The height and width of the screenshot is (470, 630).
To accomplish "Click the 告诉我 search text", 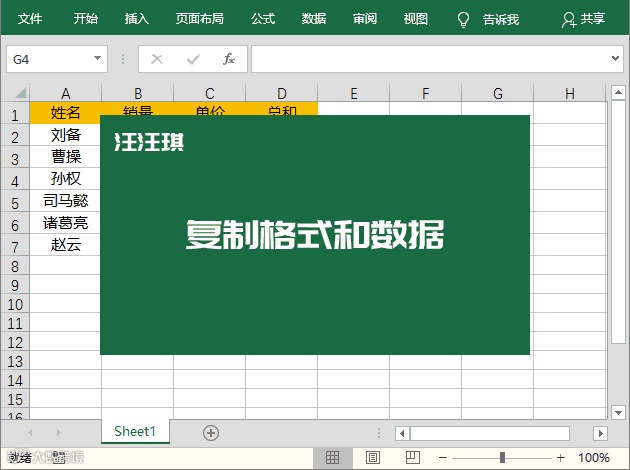I will 501,19.
